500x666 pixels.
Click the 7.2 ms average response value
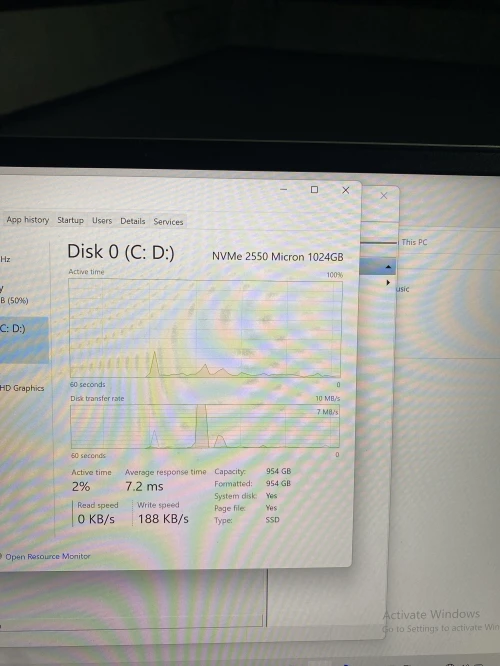[144, 486]
